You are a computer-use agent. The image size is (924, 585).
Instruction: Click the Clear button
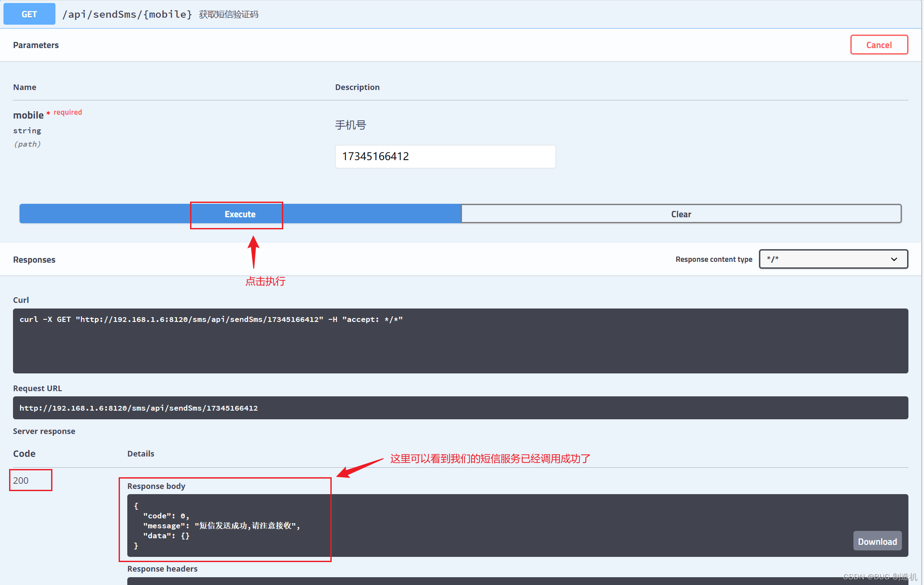coord(681,214)
